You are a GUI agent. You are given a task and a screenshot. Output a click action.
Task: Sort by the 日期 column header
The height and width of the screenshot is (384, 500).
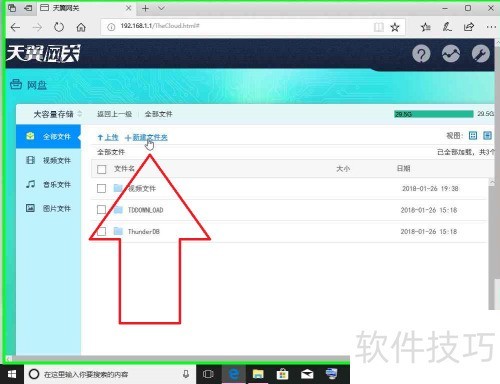(403, 168)
